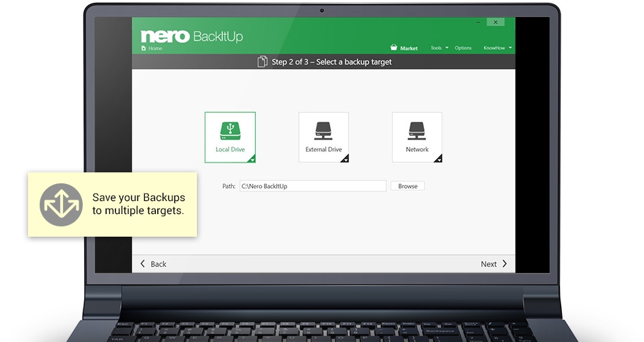Click the 'Save your Backups to multiple targets.' text
Viewport: 644px width, 342px height.
point(138,204)
